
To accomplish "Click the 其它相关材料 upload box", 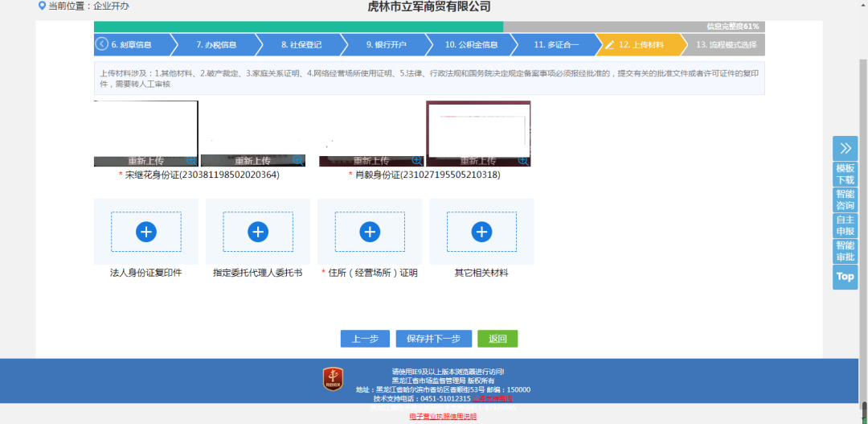I will pyautogui.click(x=481, y=232).
